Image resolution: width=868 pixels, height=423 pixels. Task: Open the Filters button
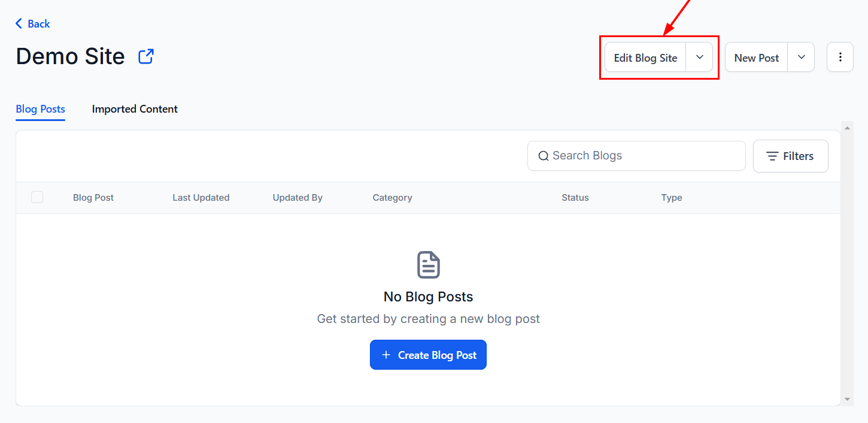(x=790, y=156)
